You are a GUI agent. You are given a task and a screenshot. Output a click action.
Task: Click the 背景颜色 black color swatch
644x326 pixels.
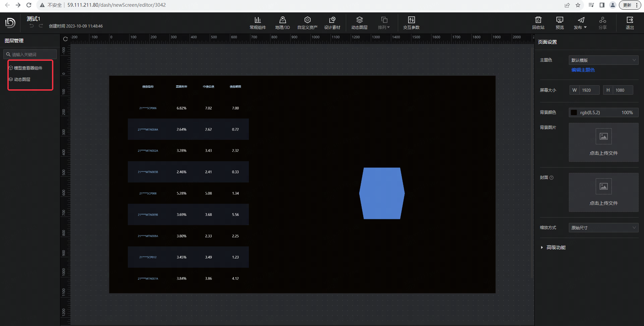[x=574, y=112]
